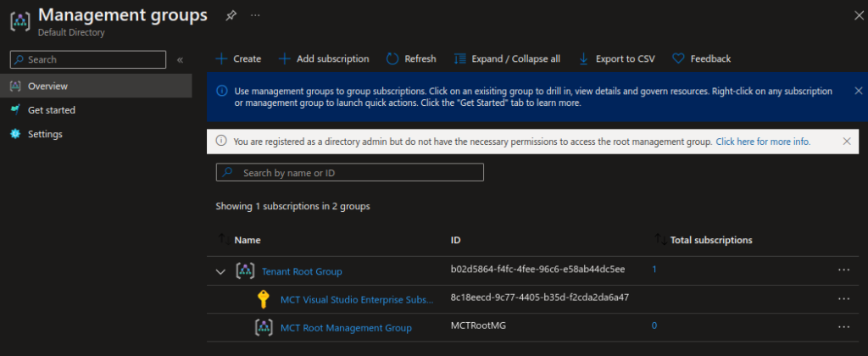Click the Create button
The height and width of the screenshot is (356, 868).
coord(238,58)
